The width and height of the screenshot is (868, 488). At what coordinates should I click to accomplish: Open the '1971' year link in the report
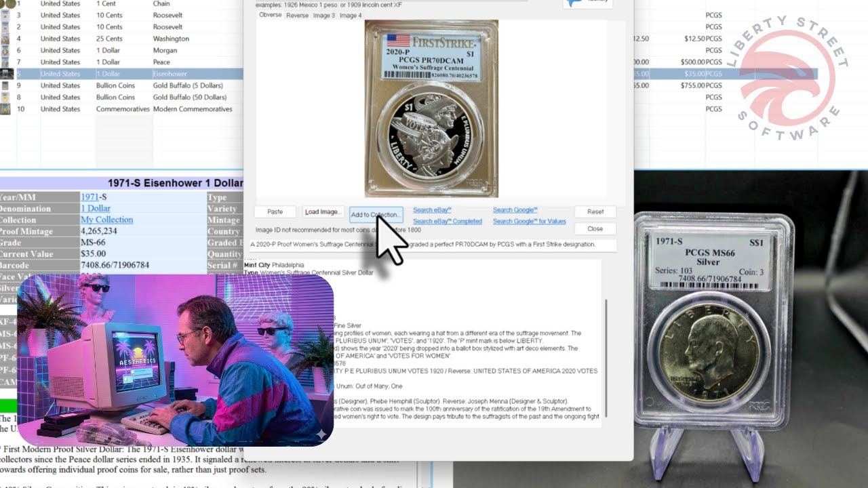tap(90, 197)
